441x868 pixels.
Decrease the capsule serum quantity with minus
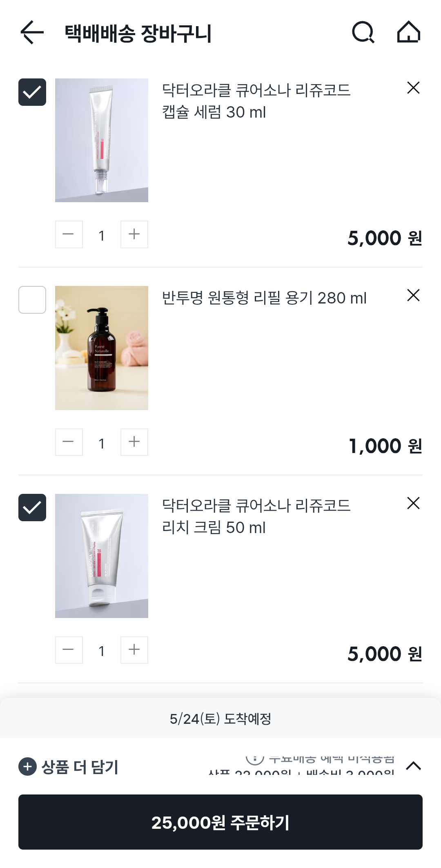tap(69, 234)
